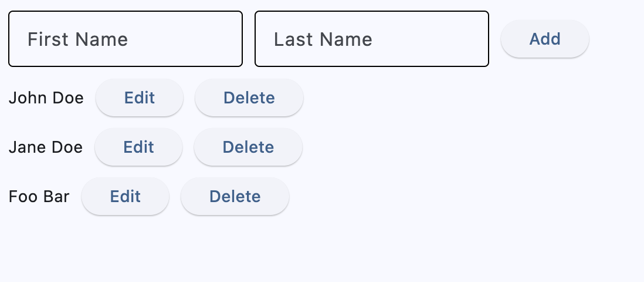Remove John Doe from the list
The image size is (644, 282).
(249, 98)
